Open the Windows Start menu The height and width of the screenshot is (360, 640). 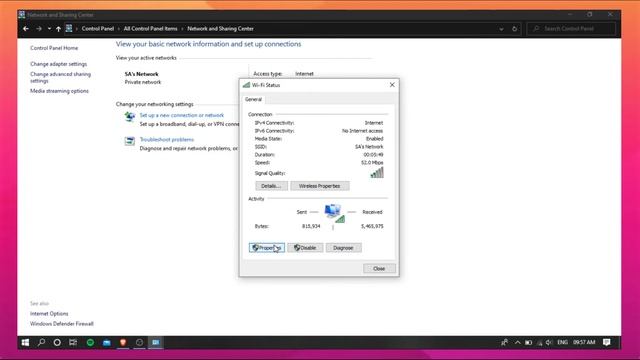pos(25,342)
